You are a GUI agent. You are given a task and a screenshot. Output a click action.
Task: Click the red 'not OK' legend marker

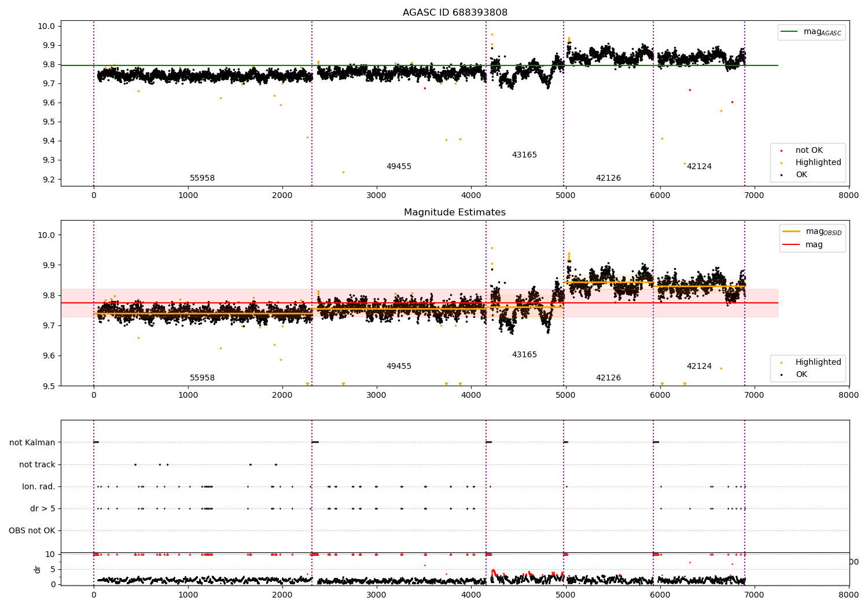tap(781, 151)
